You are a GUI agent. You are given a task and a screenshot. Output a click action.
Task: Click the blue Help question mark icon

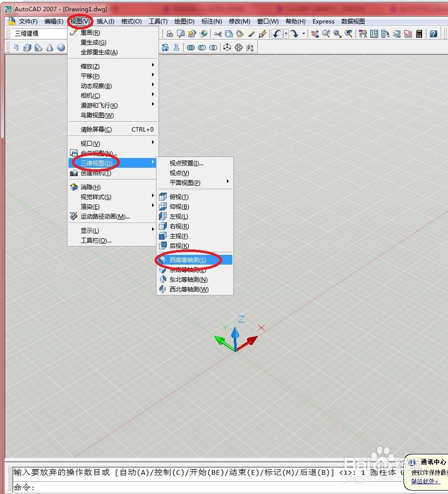pos(433,34)
